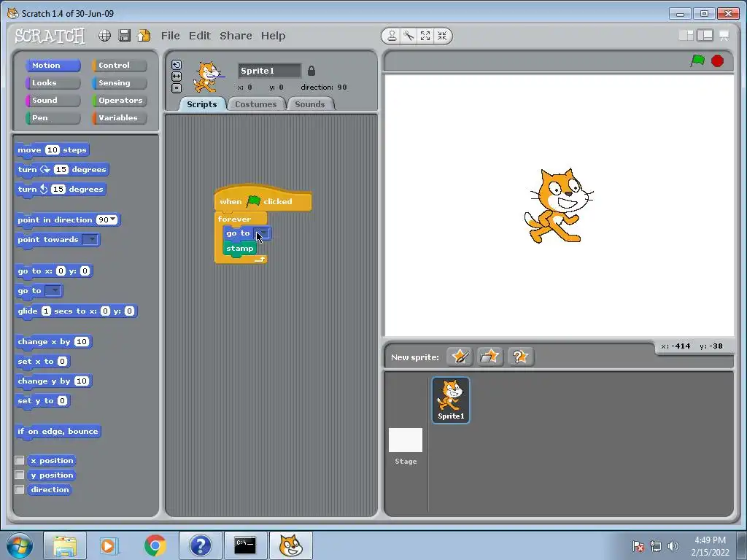
Task: Open the Help menu
Action: point(273,36)
